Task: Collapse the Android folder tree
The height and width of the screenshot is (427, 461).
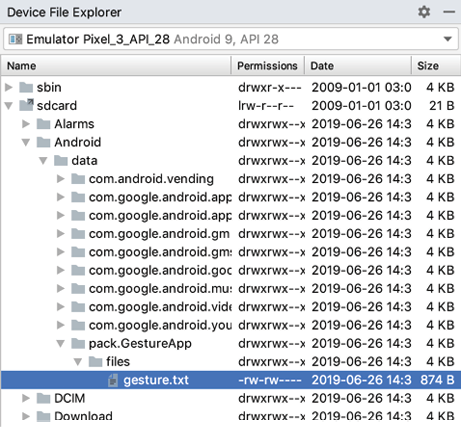Action: click(x=26, y=143)
